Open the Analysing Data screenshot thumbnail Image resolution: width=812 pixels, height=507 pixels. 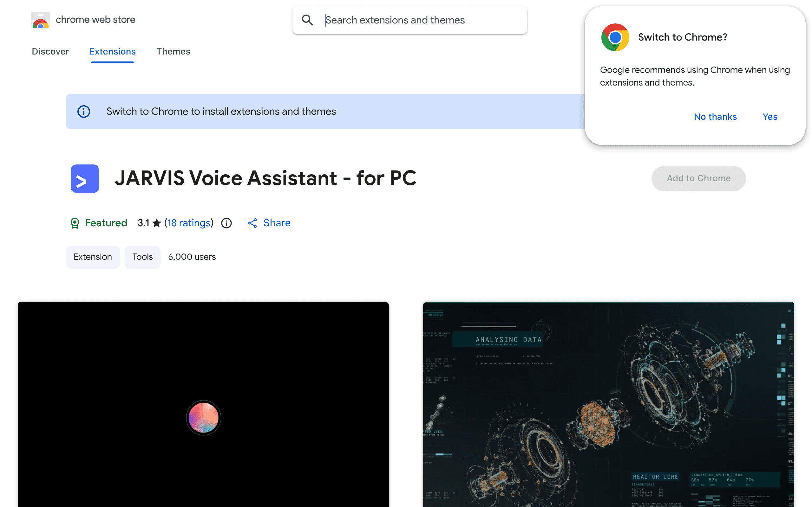click(x=608, y=404)
